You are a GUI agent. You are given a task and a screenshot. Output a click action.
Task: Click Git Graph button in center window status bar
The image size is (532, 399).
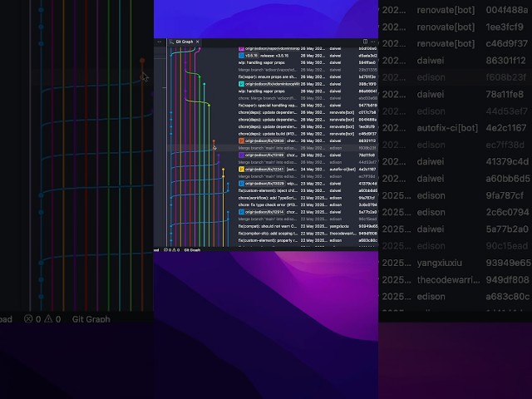[x=192, y=250]
